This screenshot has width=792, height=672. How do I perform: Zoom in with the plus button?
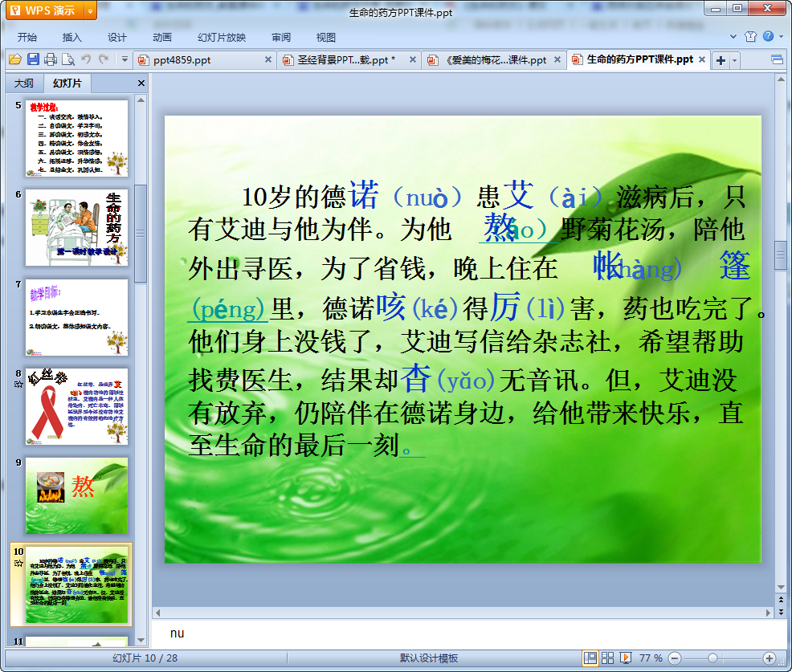[x=770, y=658]
